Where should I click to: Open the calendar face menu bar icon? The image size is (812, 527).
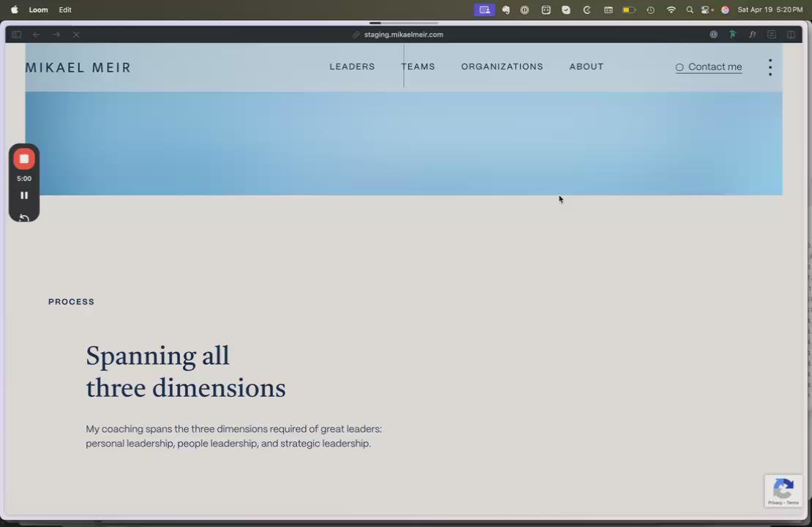(546, 10)
